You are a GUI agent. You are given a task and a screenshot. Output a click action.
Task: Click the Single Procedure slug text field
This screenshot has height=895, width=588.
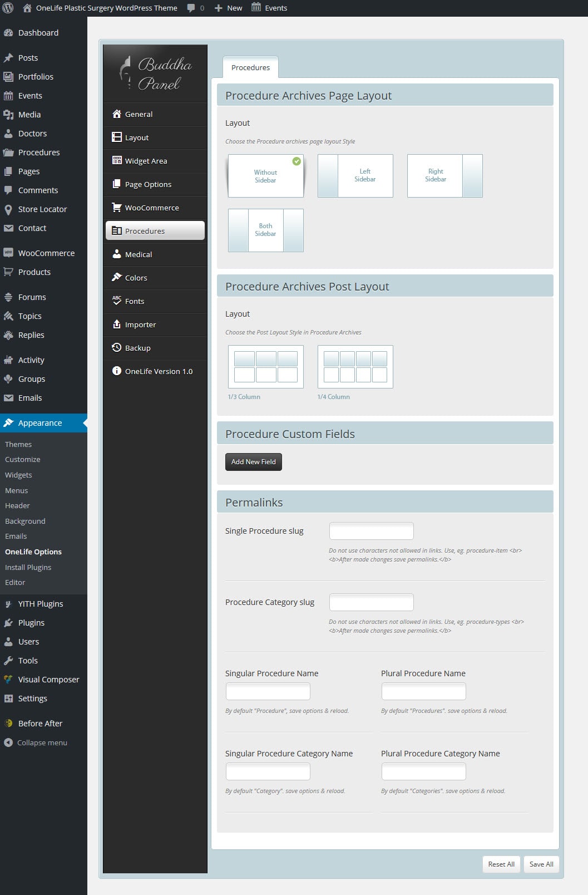point(372,531)
